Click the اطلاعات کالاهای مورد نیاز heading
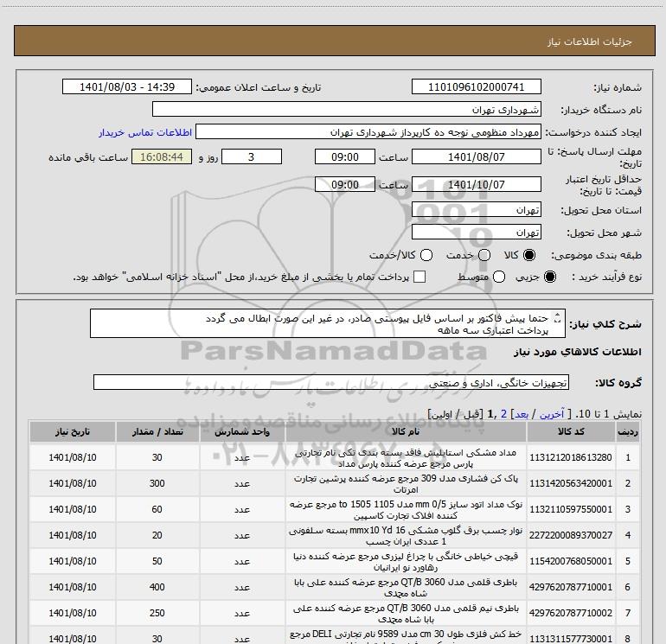 [x=578, y=352]
